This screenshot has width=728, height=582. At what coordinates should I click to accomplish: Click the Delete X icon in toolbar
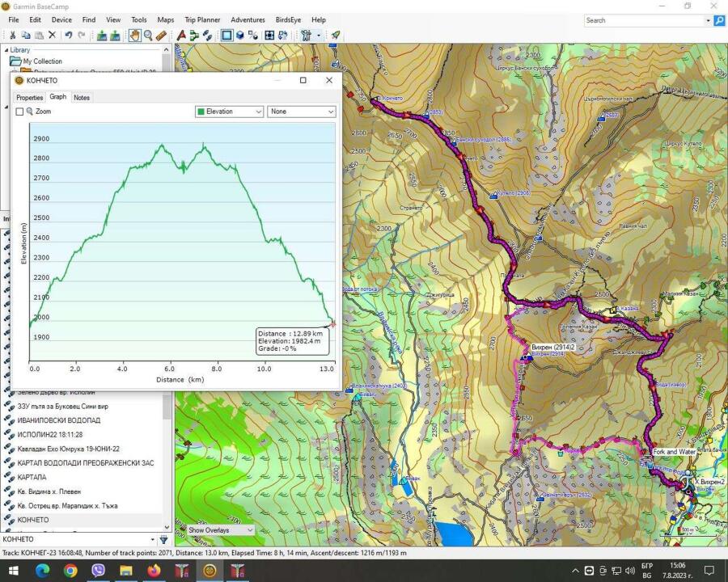(53, 36)
